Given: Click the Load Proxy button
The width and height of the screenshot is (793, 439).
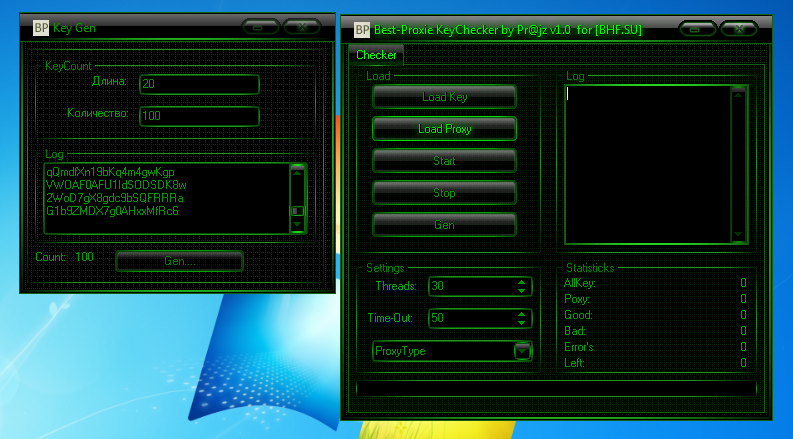Looking at the screenshot, I should click(x=445, y=129).
